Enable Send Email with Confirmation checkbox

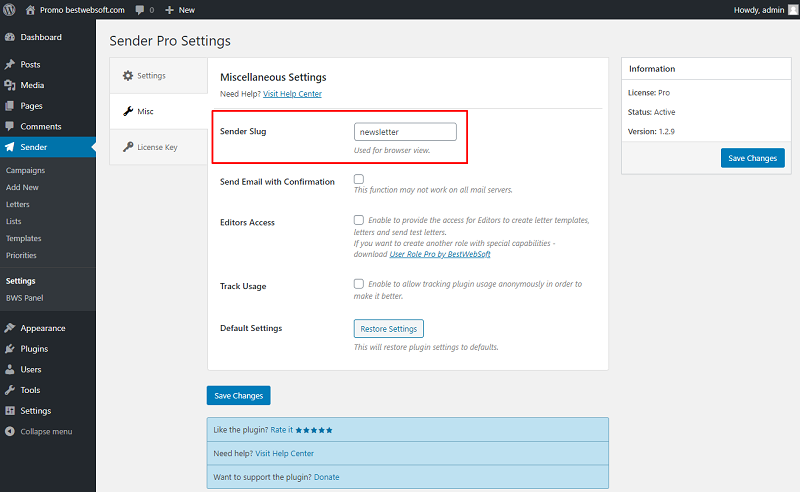click(x=359, y=179)
